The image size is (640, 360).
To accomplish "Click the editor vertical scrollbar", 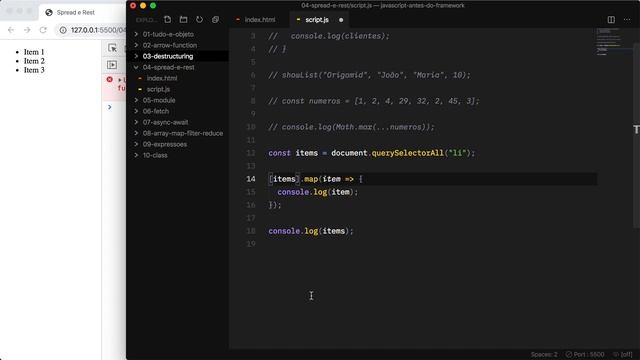I will coord(636,135).
